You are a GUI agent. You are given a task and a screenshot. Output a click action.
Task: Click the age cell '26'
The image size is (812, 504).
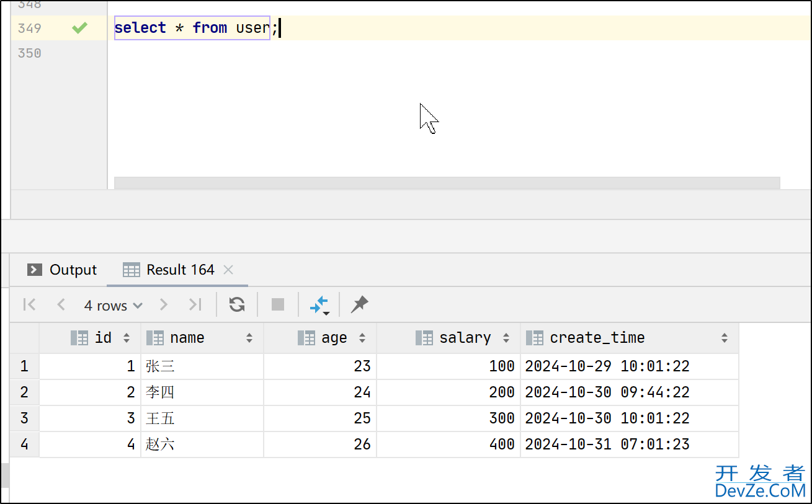320,444
